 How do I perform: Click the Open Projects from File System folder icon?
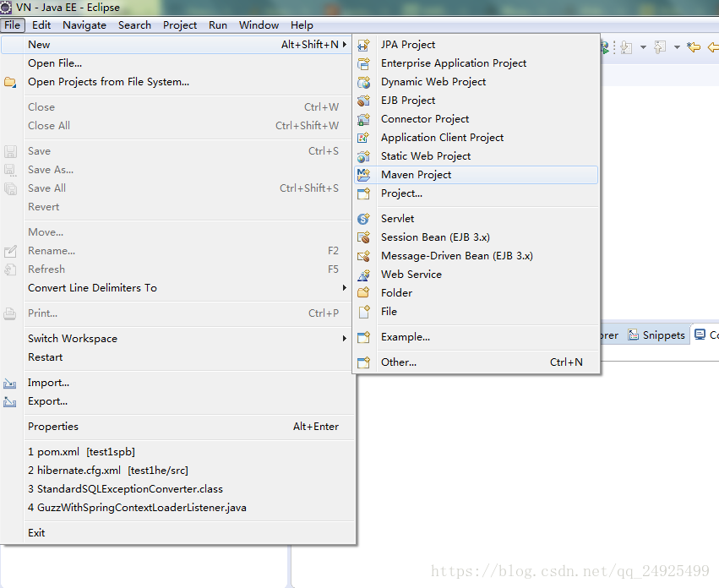(x=10, y=83)
